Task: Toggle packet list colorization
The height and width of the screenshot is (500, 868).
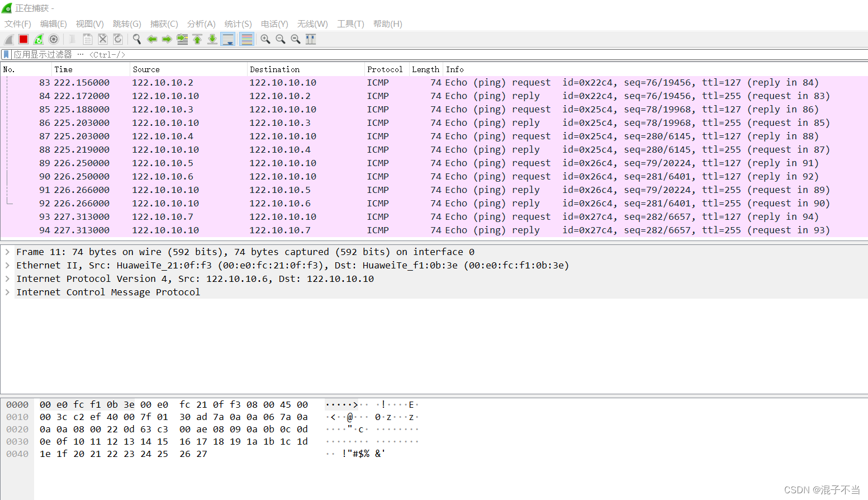Action: tap(246, 39)
